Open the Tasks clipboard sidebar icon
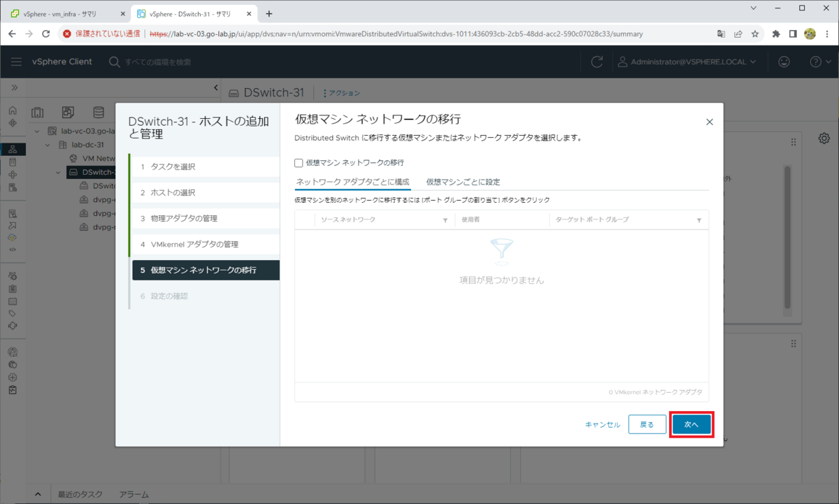Viewport: 839px width, 504px height. pyautogui.click(x=13, y=288)
